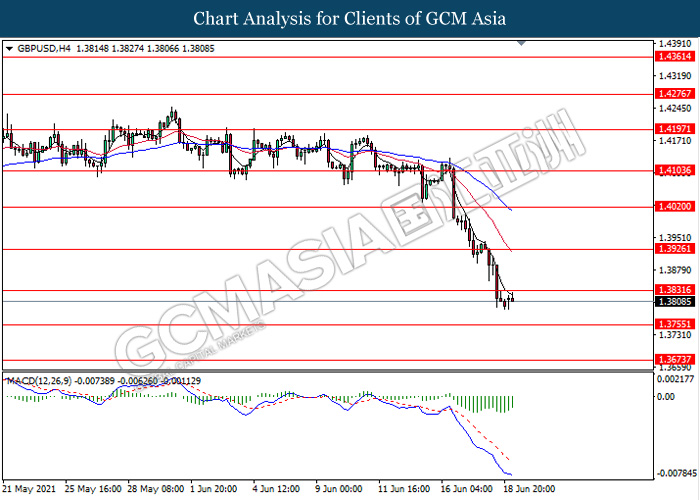The width and height of the screenshot is (700, 500).
Task: Select the 1.40200 price level label
Action: point(675,207)
